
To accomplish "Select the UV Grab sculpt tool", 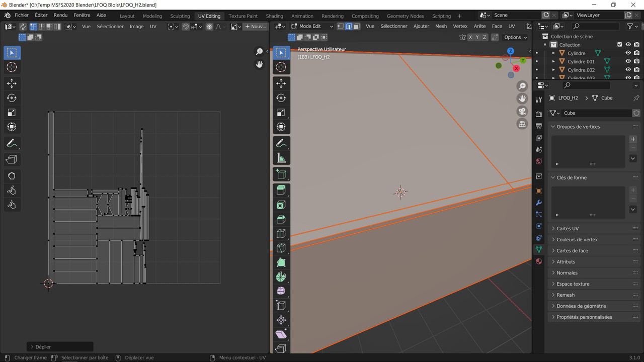I will 12,176.
